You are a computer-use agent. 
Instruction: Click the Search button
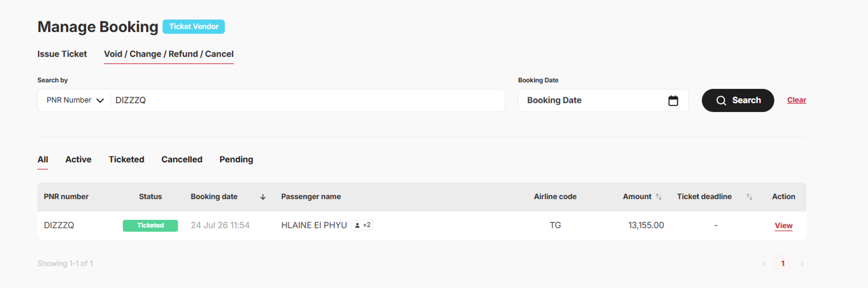click(x=738, y=101)
